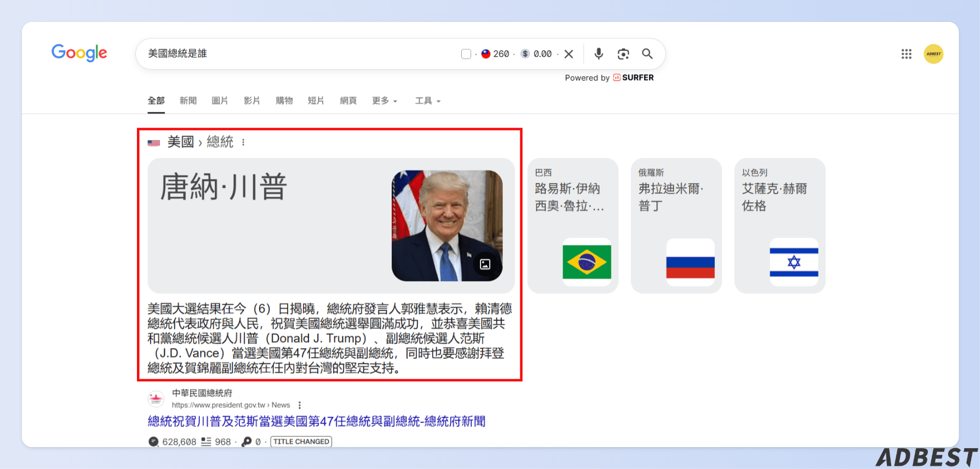Select the 全部 tab

156,100
